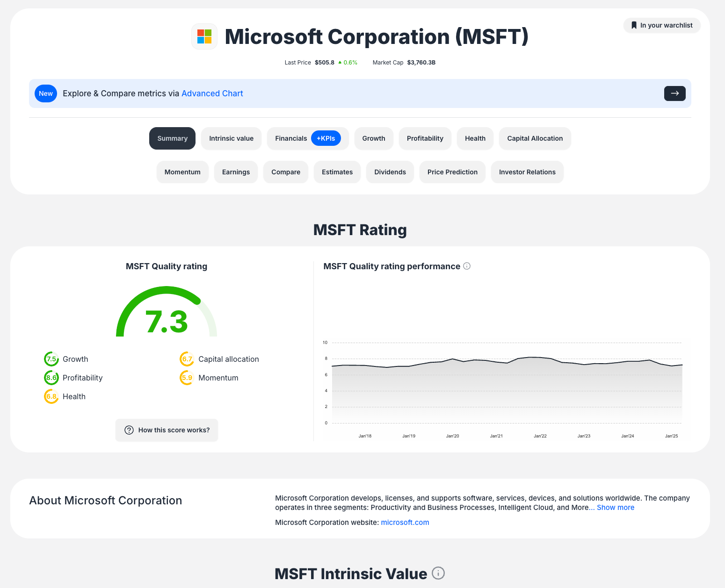The width and height of the screenshot is (725, 588).
Task: Switch to the Profitability tab
Action: click(x=425, y=138)
